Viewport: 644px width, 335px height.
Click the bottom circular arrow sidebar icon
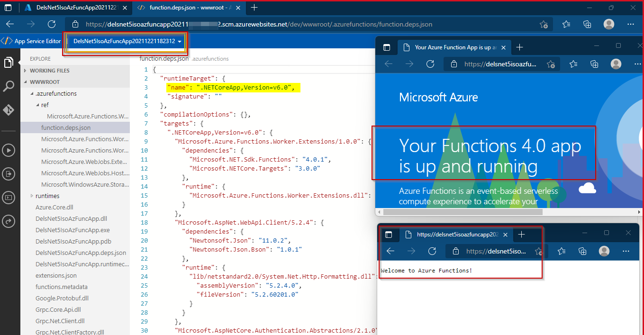click(9, 220)
